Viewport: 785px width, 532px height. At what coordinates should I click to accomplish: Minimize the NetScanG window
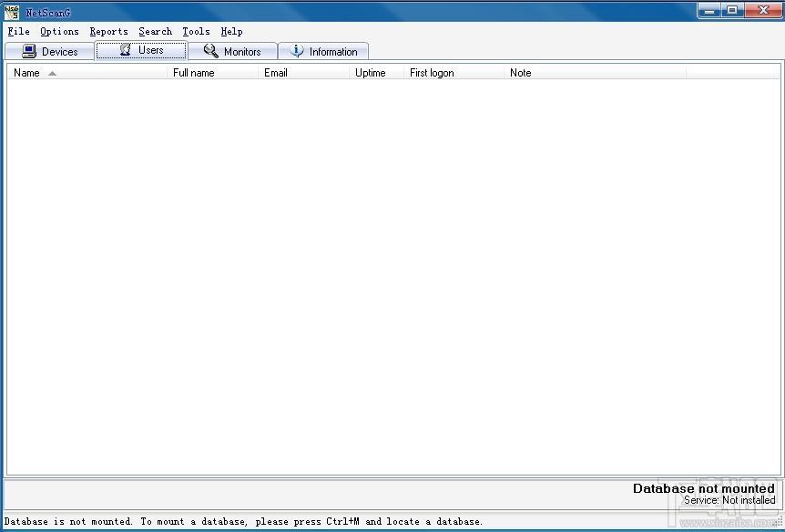coord(709,11)
